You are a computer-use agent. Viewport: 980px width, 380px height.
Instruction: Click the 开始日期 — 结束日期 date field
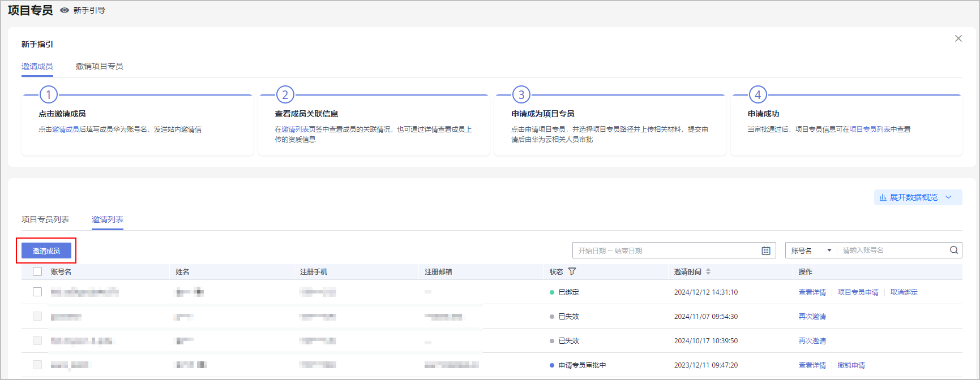tap(674, 251)
